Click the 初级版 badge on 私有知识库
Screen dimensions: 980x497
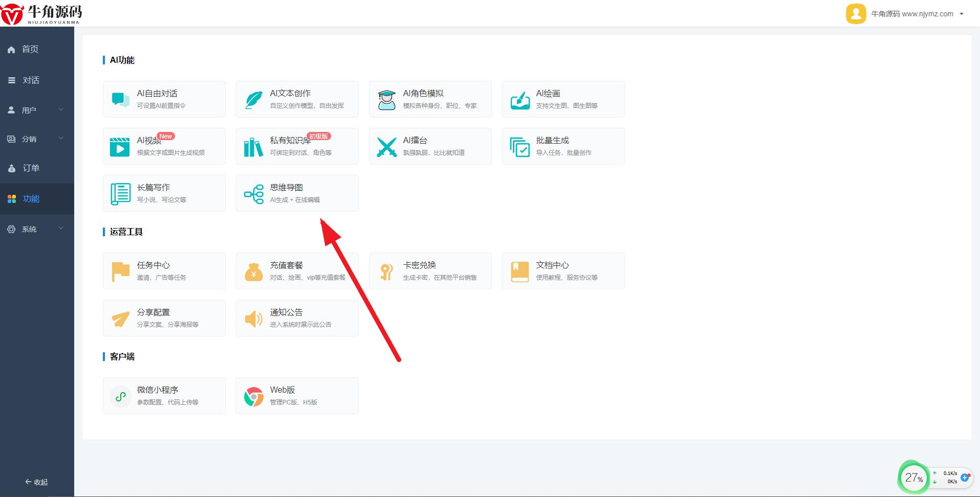click(319, 137)
